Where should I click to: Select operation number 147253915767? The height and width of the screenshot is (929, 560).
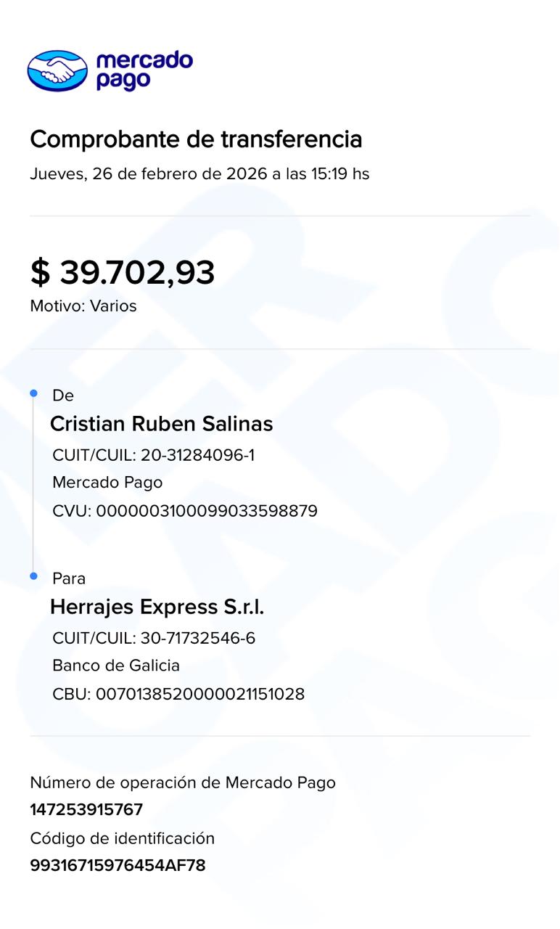point(86,810)
